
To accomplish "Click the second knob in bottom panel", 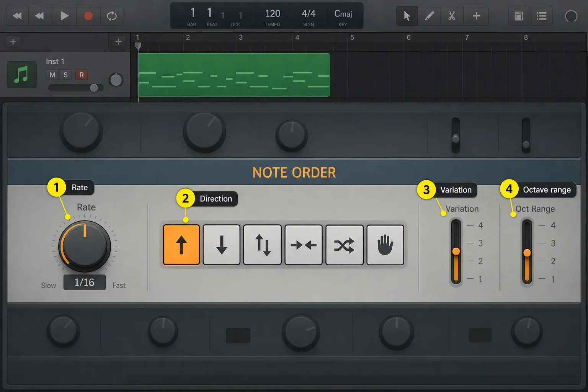I will click(163, 331).
